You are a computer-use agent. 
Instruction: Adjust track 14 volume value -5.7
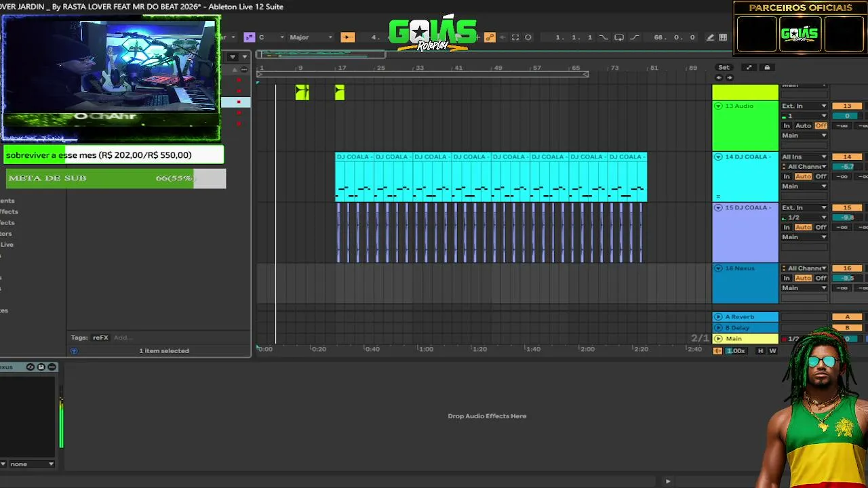pos(847,167)
